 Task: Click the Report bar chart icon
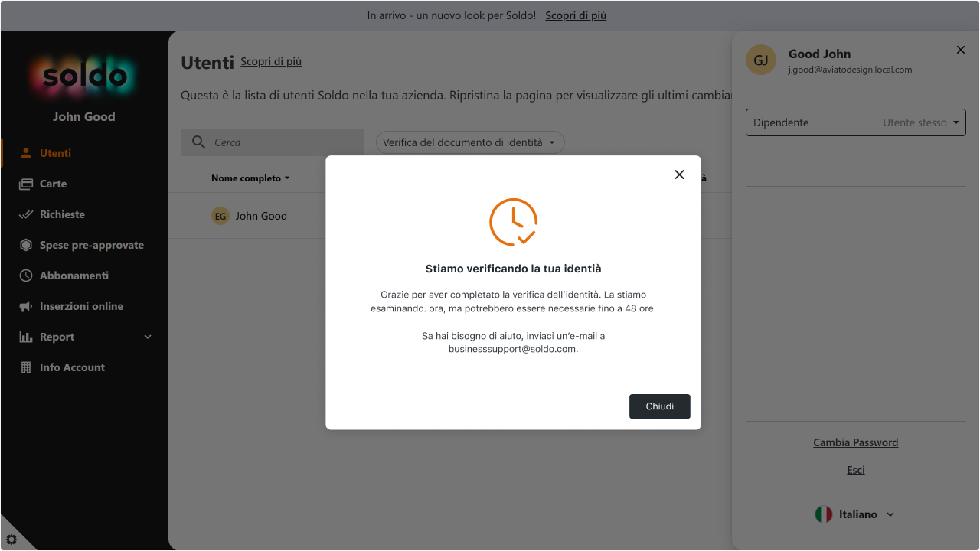(x=26, y=337)
